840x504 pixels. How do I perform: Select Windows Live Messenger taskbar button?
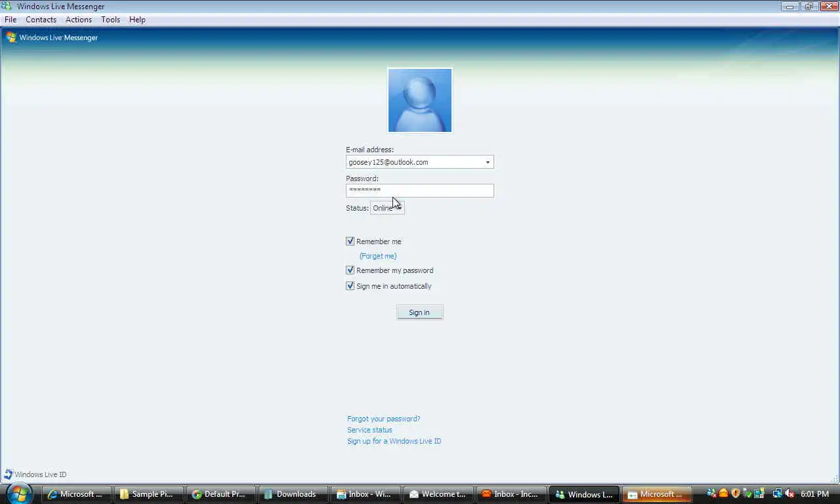click(583, 494)
